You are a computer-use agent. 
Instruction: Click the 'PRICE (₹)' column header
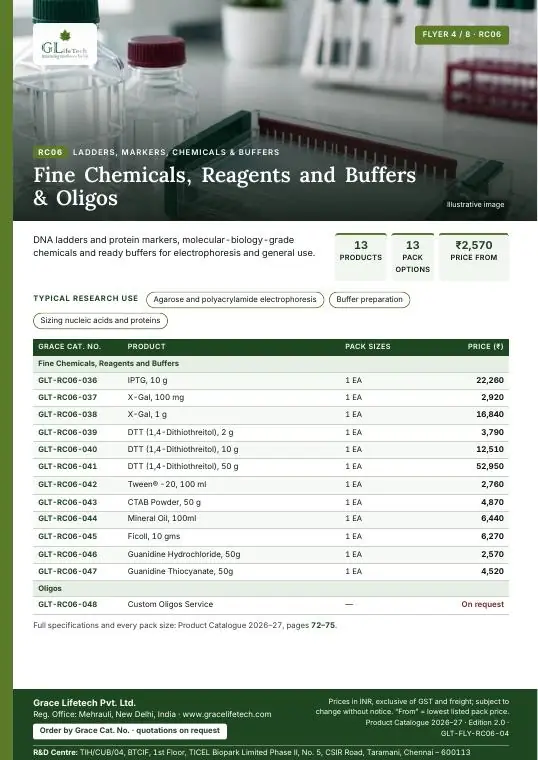pyautogui.click(x=485, y=347)
